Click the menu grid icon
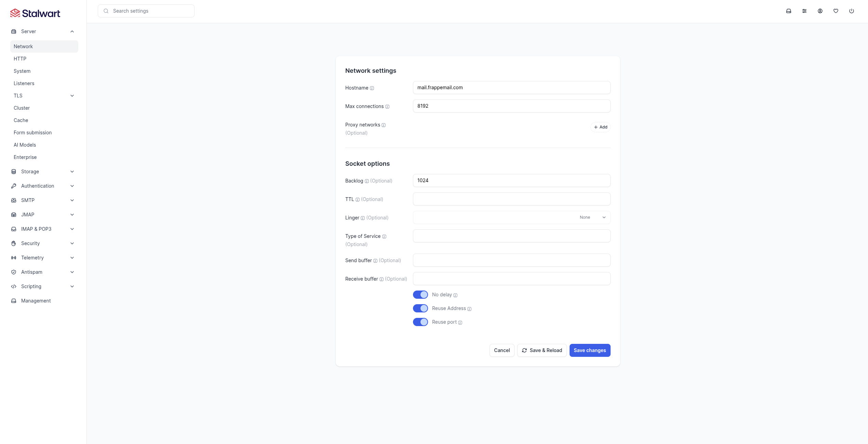Viewport: 868px width, 444px height. click(805, 11)
